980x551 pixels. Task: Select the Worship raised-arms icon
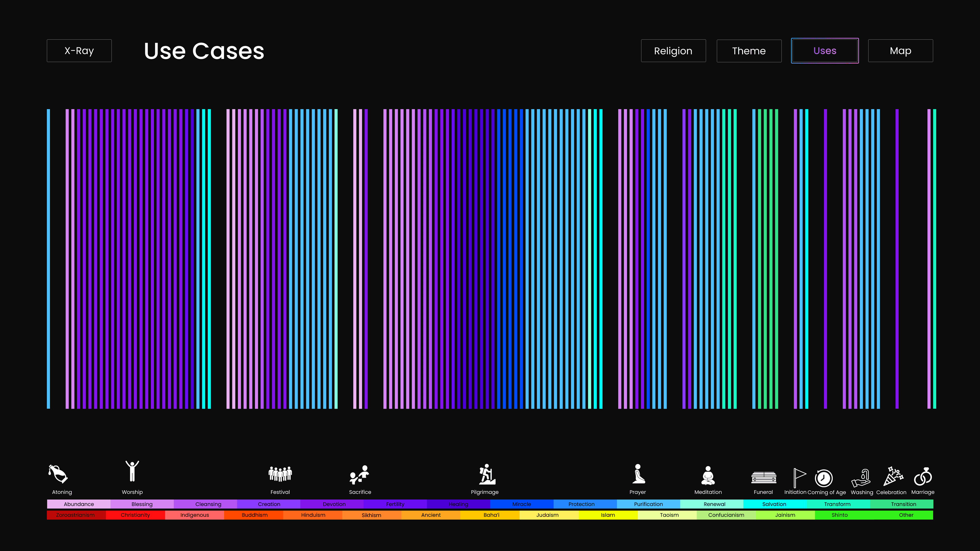pyautogui.click(x=132, y=471)
